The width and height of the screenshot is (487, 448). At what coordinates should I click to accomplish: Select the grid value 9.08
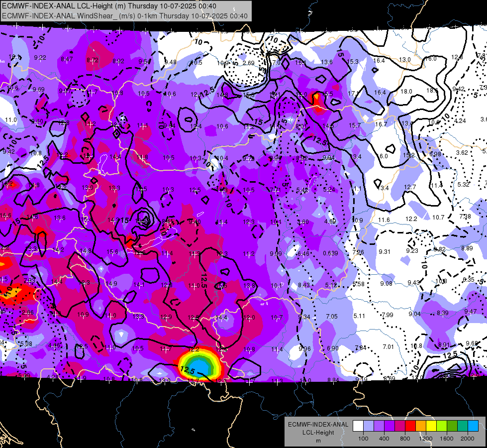click(x=386, y=283)
